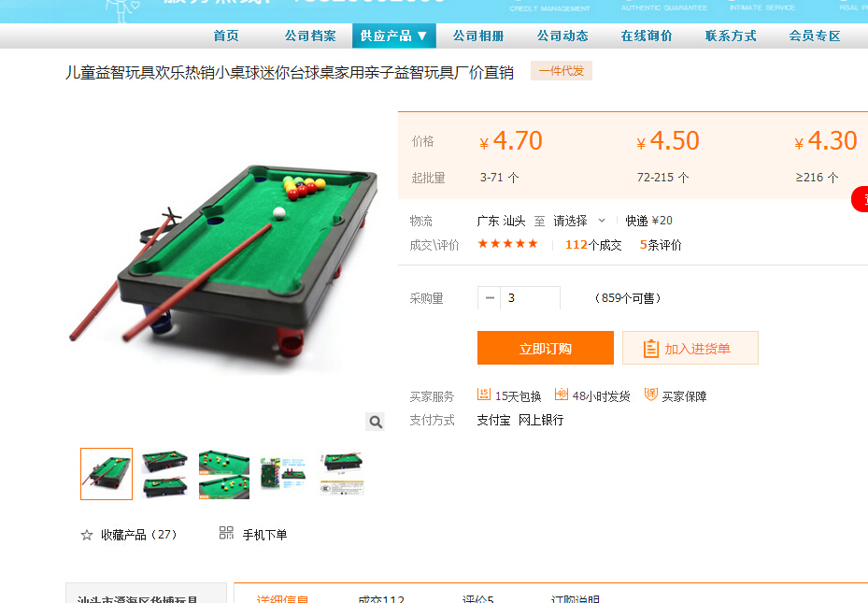Click the 加入进货单 button
Image resolution: width=868 pixels, height=603 pixels.
click(x=690, y=348)
